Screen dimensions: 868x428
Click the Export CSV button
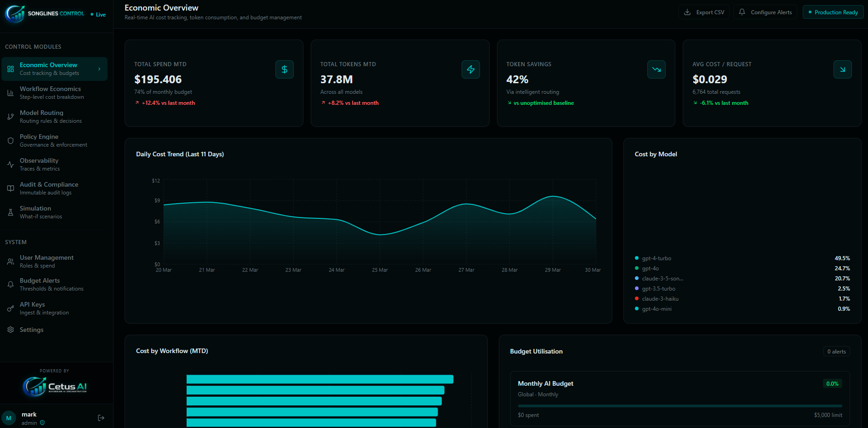[704, 12]
